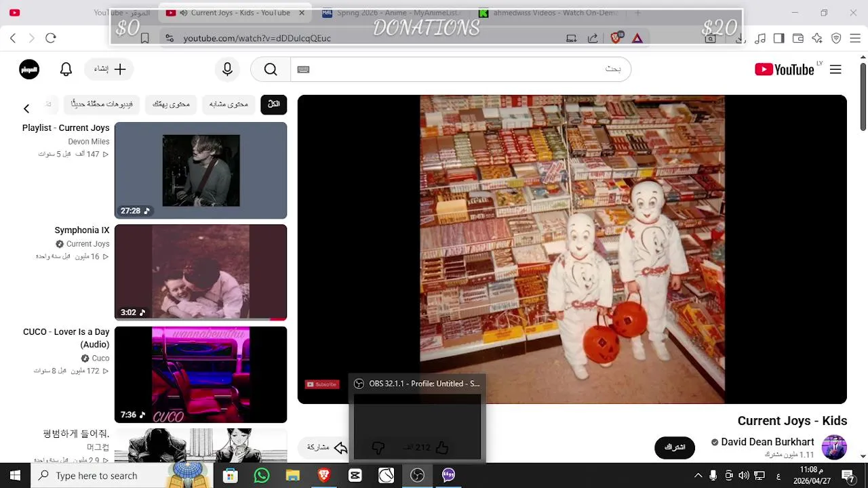The image size is (868, 488).
Task: Open David Dean Burkhart channel name link
Action: pos(768,442)
